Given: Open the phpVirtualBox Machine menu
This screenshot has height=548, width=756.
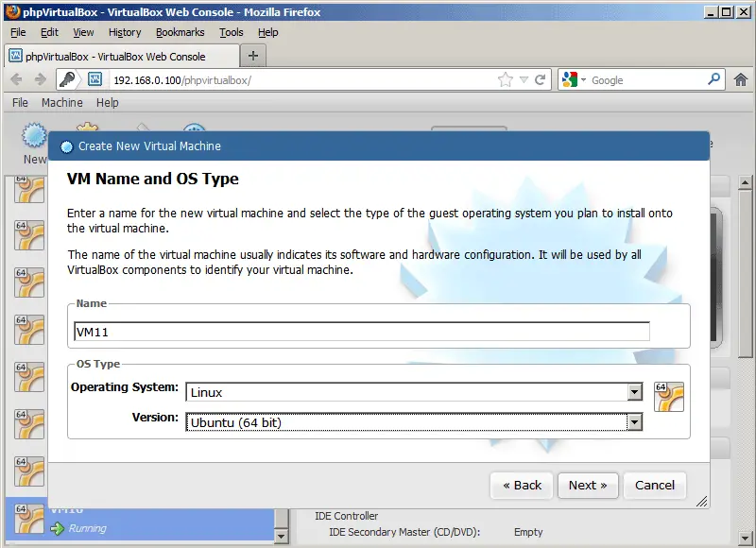Looking at the screenshot, I should click(x=61, y=103).
